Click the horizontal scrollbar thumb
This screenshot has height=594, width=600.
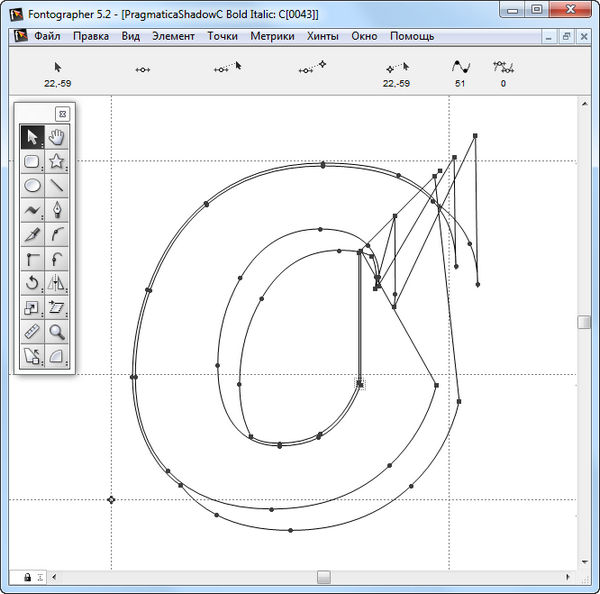323,577
